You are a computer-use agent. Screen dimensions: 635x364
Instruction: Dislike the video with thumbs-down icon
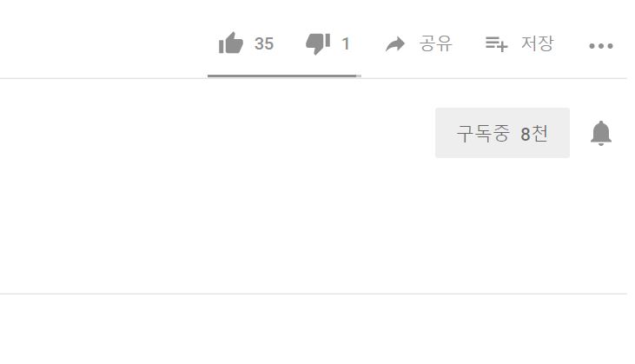coord(318,43)
